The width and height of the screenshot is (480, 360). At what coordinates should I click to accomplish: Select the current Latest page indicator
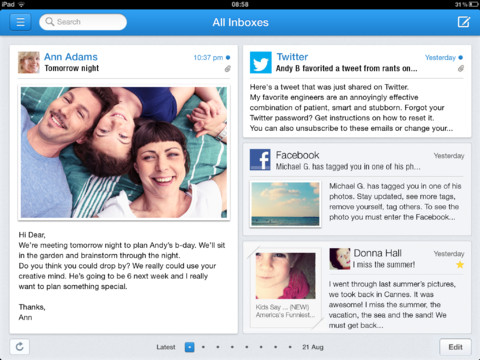pos(189,347)
